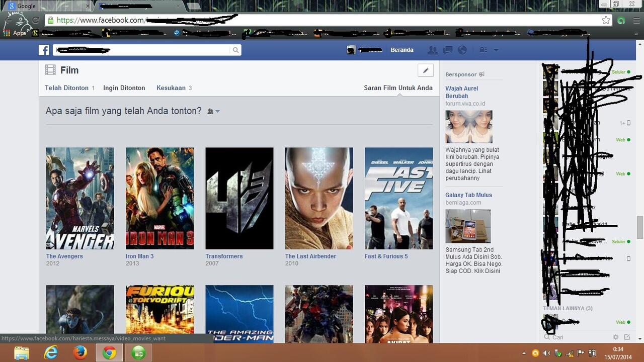This screenshot has height=362, width=644.
Task: Click the film reel icon beside Film heading
Action: (50, 70)
